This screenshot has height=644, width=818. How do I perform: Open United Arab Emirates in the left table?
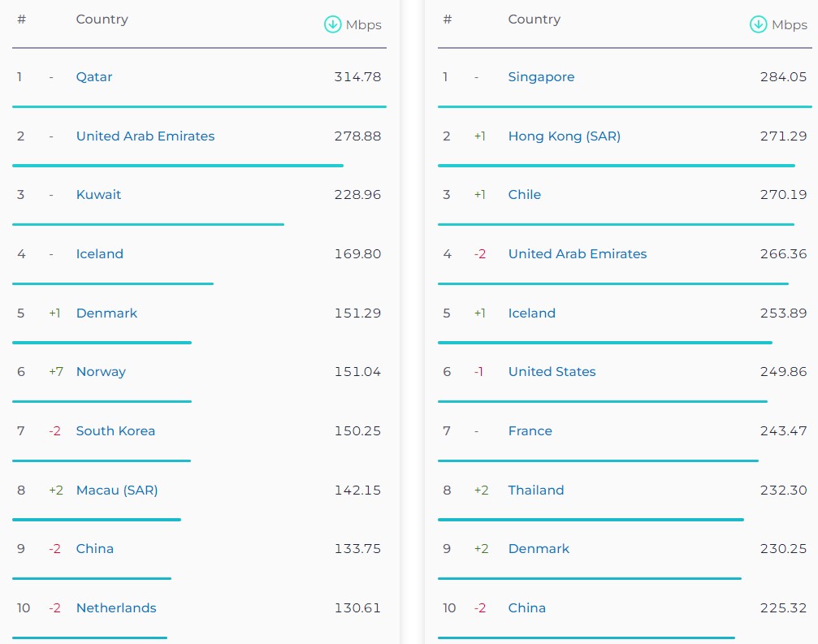tap(145, 136)
